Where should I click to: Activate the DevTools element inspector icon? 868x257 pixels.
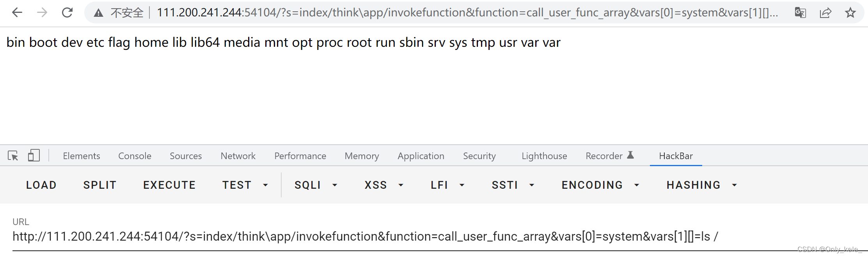13,156
